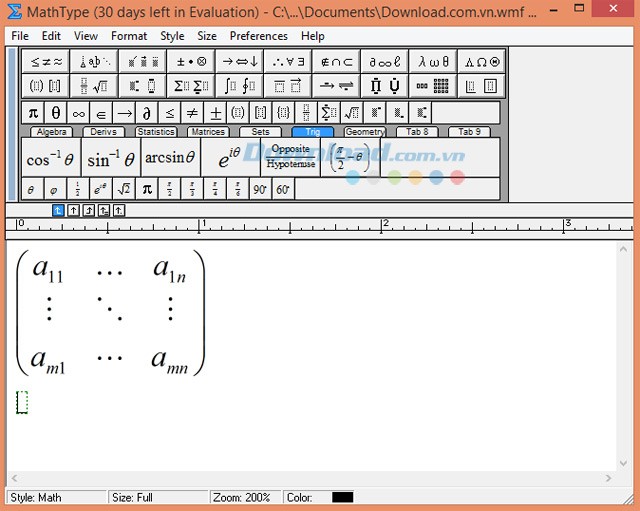This screenshot has height=511, width=640.
Task: Switch to Tab 9
Action: [x=469, y=132]
